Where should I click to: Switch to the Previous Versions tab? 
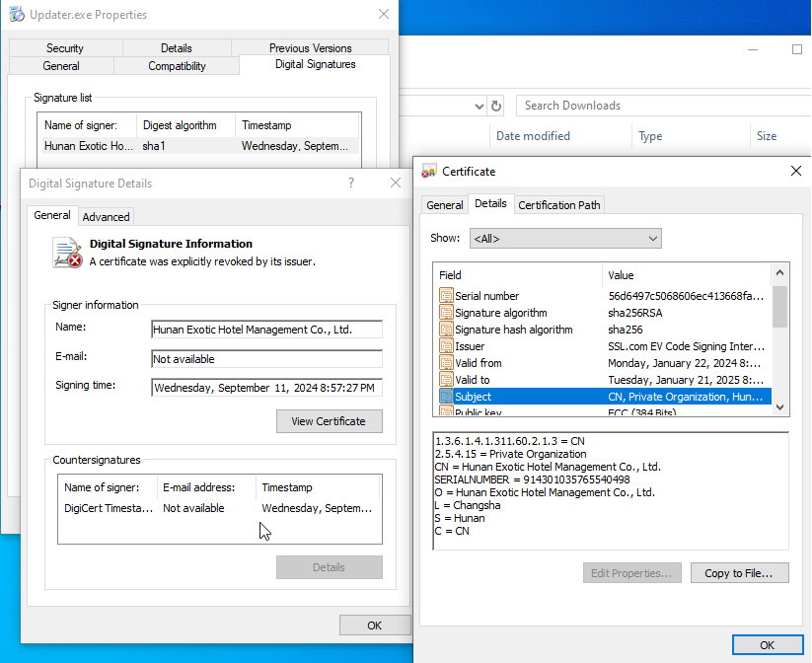click(x=310, y=48)
